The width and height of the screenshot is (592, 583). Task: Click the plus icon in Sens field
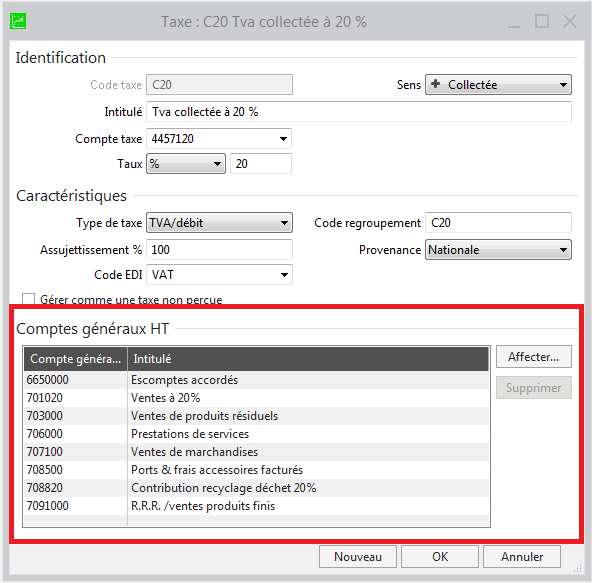(435, 84)
